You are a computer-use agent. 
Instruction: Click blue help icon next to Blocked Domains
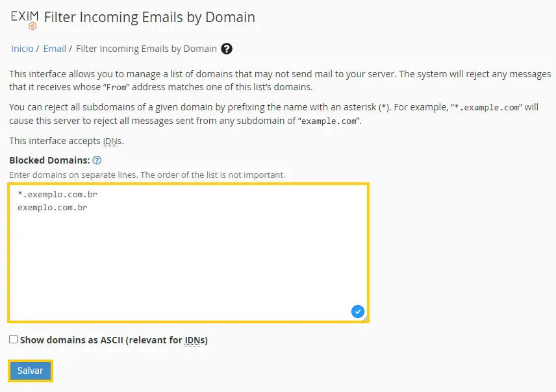click(97, 160)
